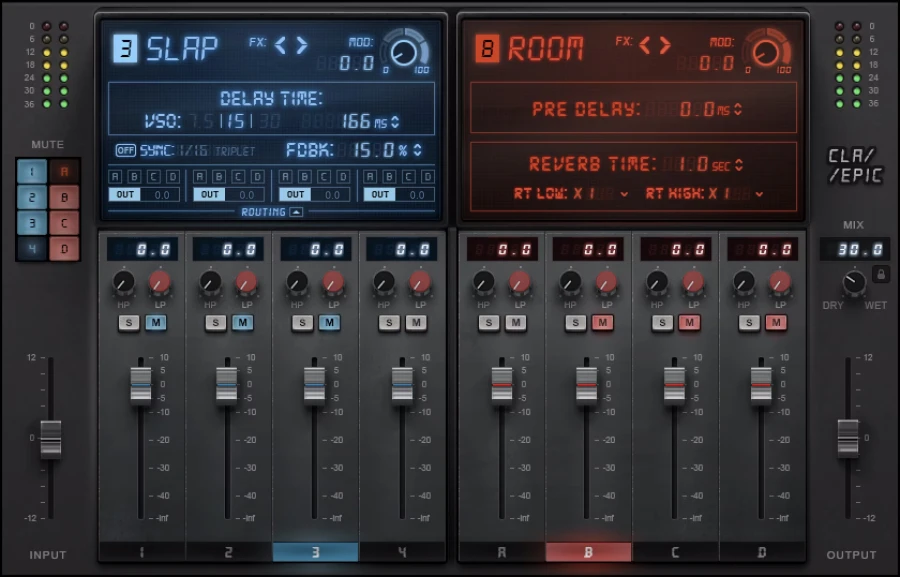This screenshot has height=577, width=900.
Task: Click the blue delay MOD knob
Action: [404, 53]
